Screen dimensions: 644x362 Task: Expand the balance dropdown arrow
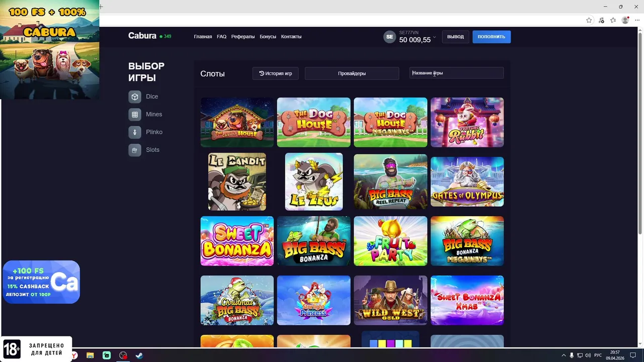click(434, 37)
